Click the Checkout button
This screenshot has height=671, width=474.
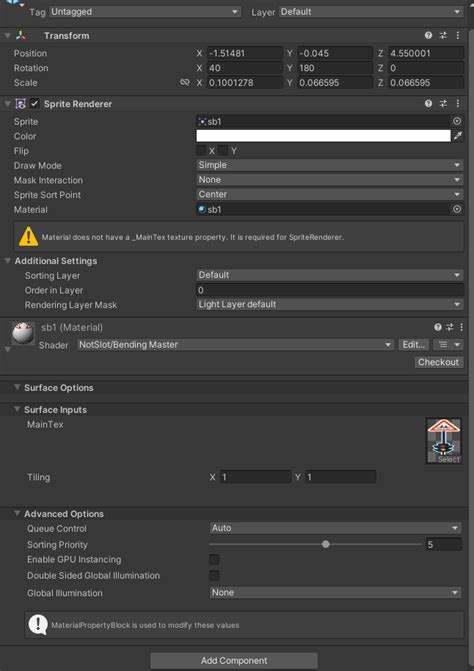[438, 362]
